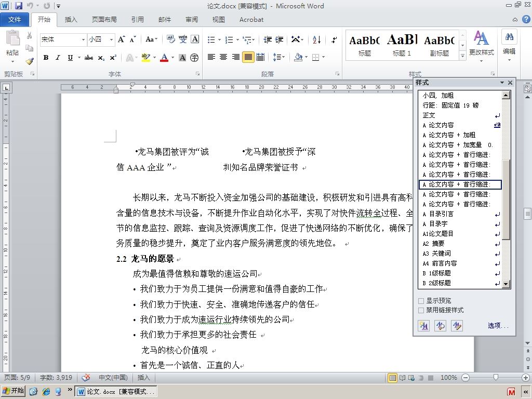Click the Windows 开始 button
532x399 pixels.
13,391
